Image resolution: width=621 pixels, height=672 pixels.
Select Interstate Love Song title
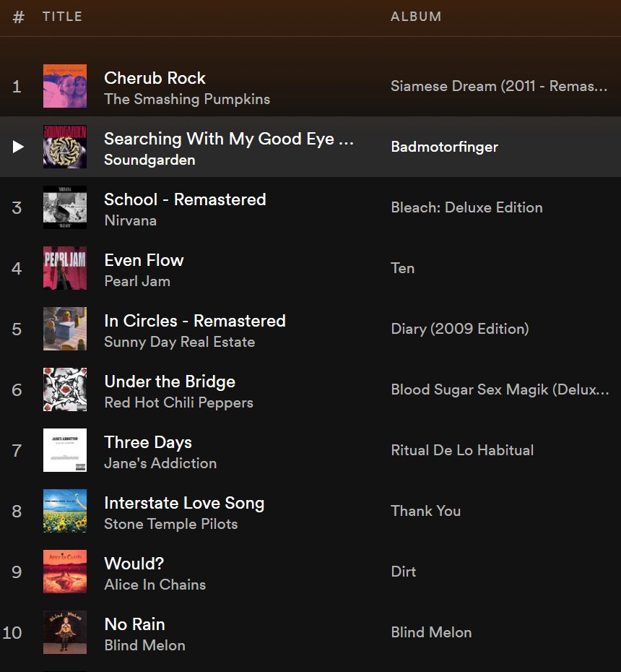pyautogui.click(x=184, y=503)
